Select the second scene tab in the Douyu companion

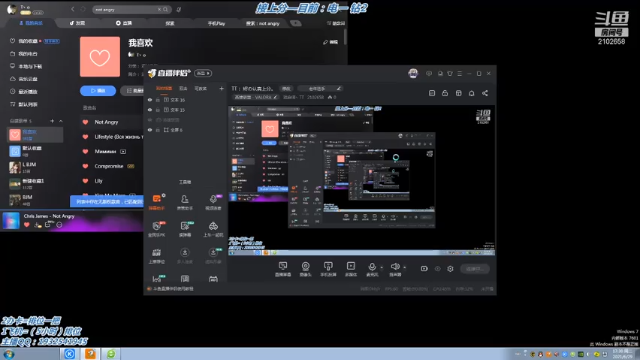(x=183, y=88)
